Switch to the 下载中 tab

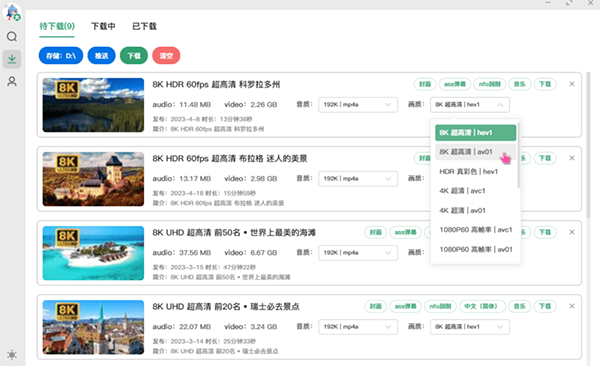coord(103,26)
